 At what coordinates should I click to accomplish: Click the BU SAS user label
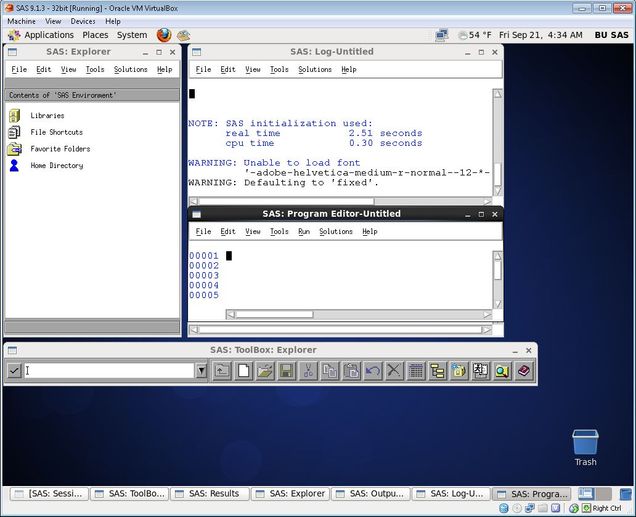click(611, 35)
